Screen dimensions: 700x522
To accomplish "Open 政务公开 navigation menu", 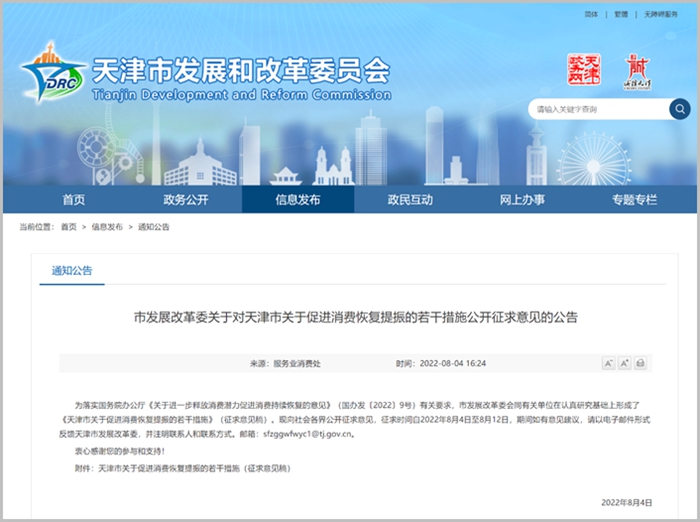I will (x=185, y=200).
